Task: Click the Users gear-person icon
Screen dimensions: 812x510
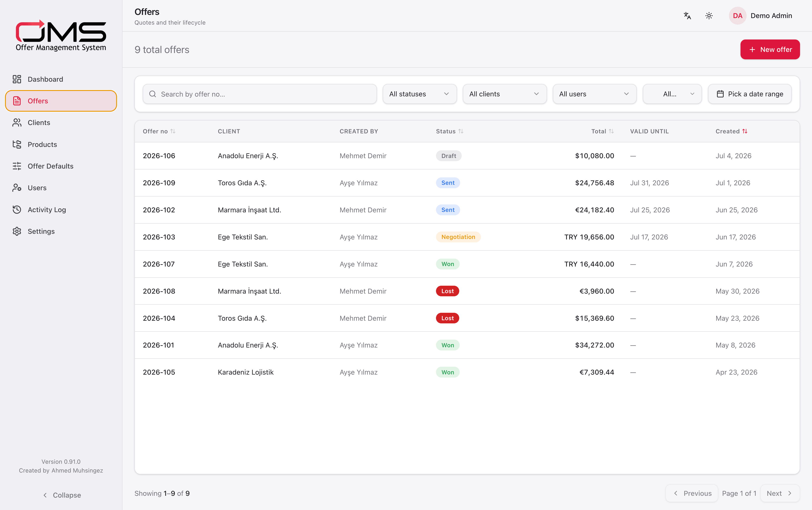Action: pos(17,188)
